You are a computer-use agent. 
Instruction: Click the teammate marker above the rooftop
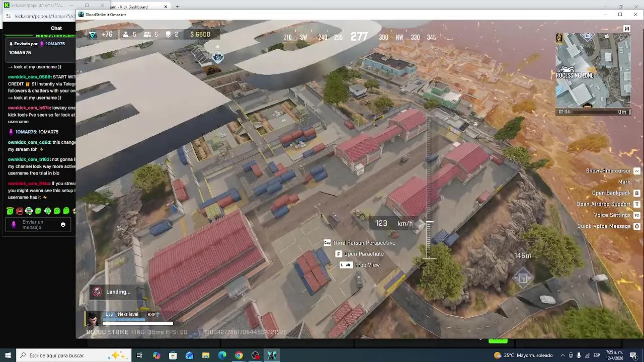pos(218,57)
